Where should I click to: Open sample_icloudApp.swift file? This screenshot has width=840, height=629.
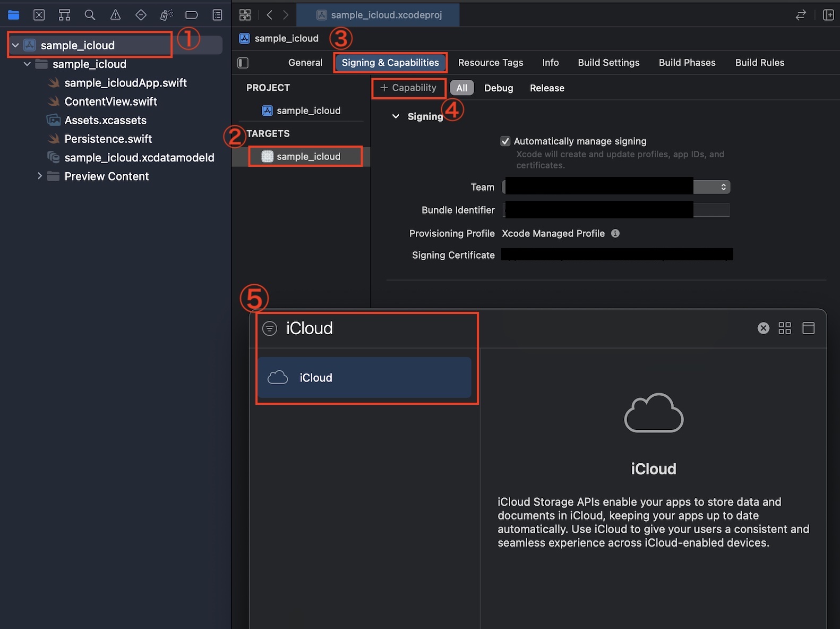[x=125, y=83]
